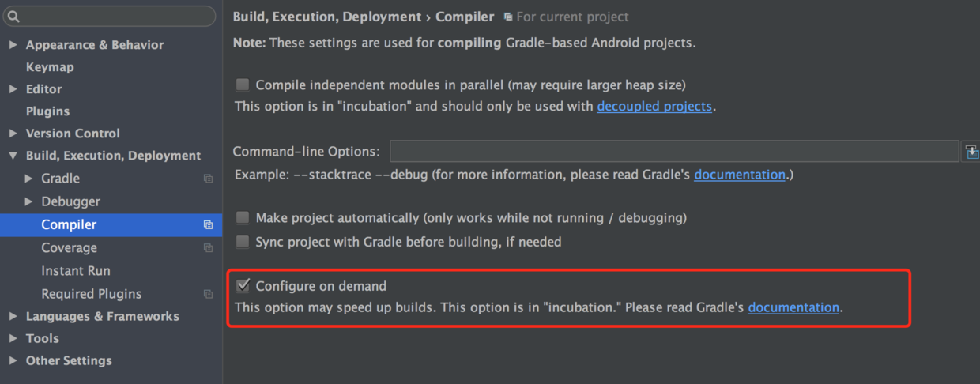Screen dimensions: 980x384
Task: Click the project-level icon beside Coverage
Action: coord(208,248)
